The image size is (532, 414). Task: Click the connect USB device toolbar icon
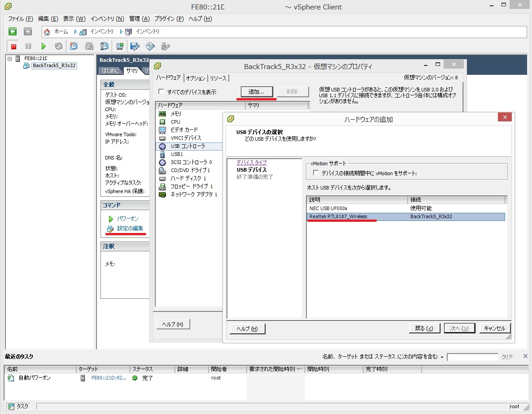pyautogui.click(x=166, y=47)
